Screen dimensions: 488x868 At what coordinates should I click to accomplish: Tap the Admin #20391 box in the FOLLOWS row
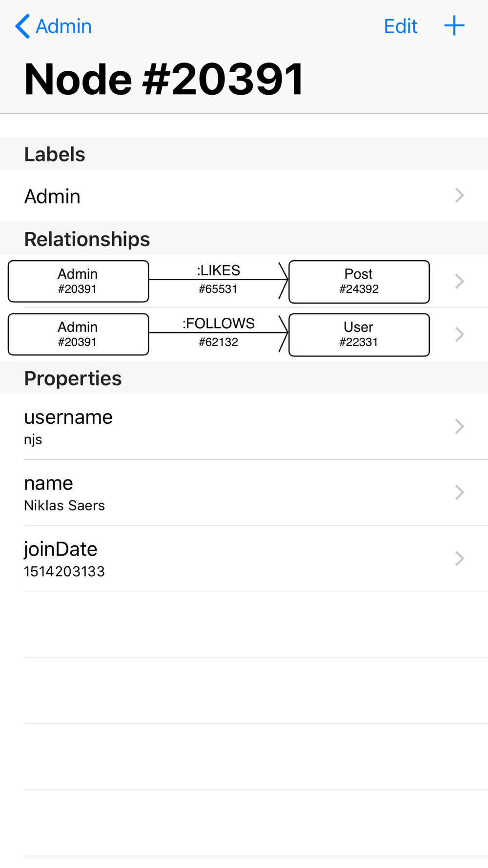(x=79, y=334)
